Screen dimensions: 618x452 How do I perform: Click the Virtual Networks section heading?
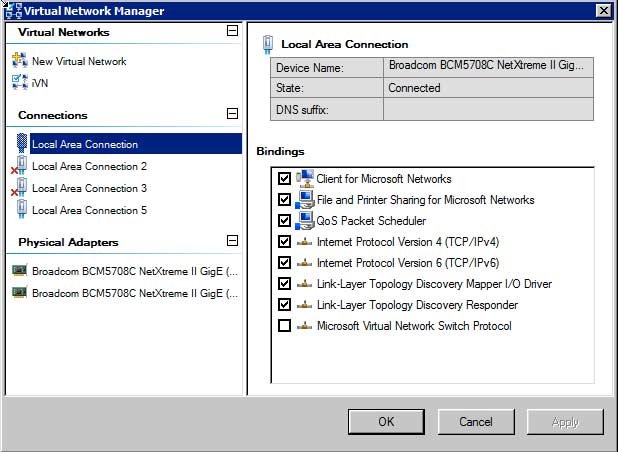pos(64,32)
